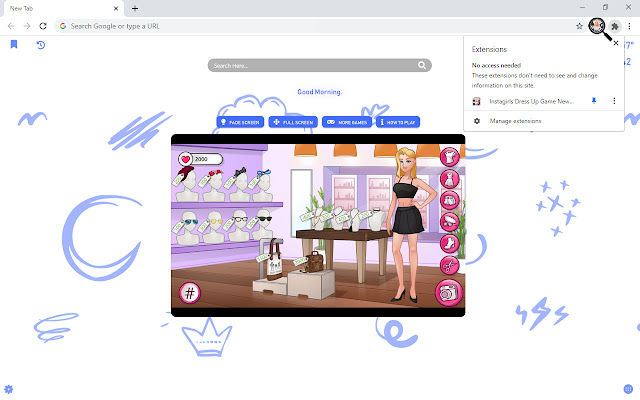Pick the black sunglasses on the mannequin head

[264, 219]
